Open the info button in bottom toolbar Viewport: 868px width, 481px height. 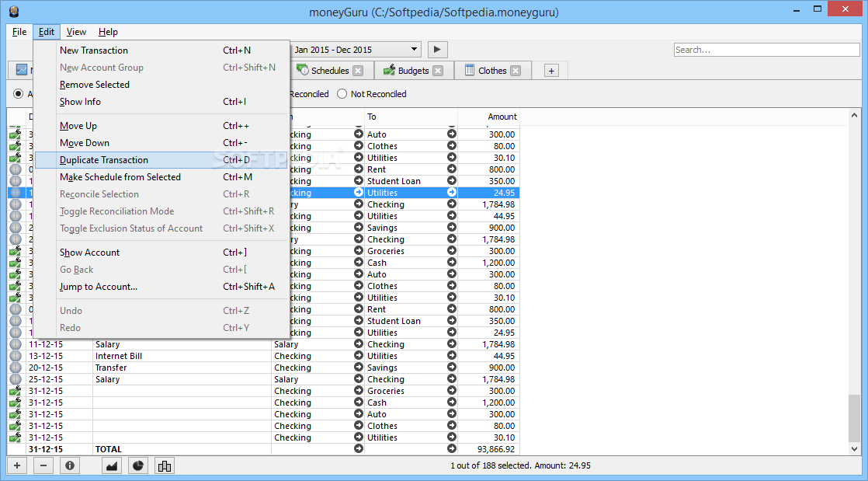click(x=70, y=466)
